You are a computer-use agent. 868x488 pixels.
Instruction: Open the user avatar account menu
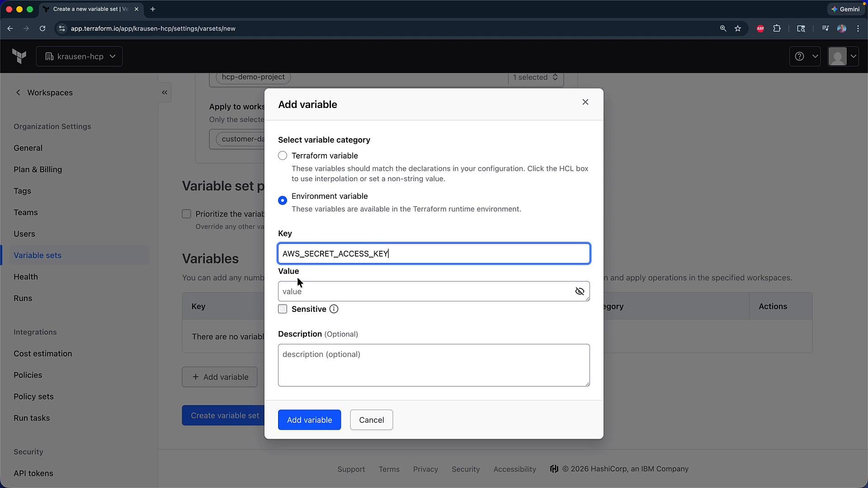[x=843, y=56]
